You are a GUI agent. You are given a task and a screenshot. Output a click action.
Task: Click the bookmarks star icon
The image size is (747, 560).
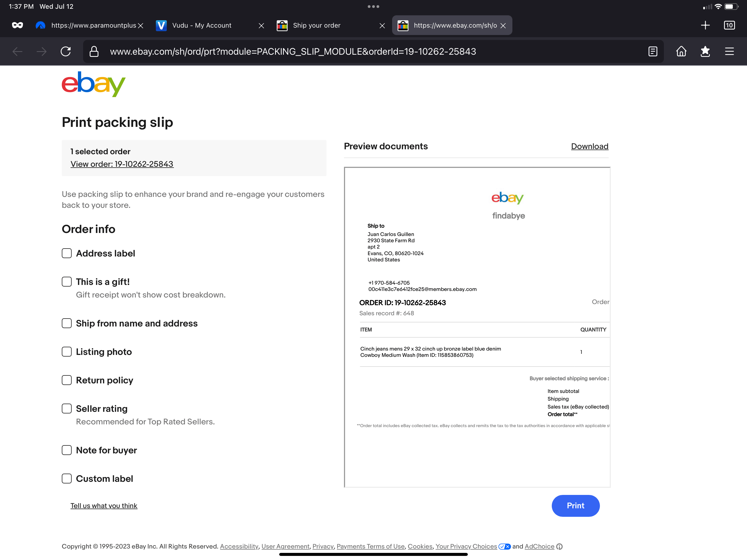click(705, 51)
